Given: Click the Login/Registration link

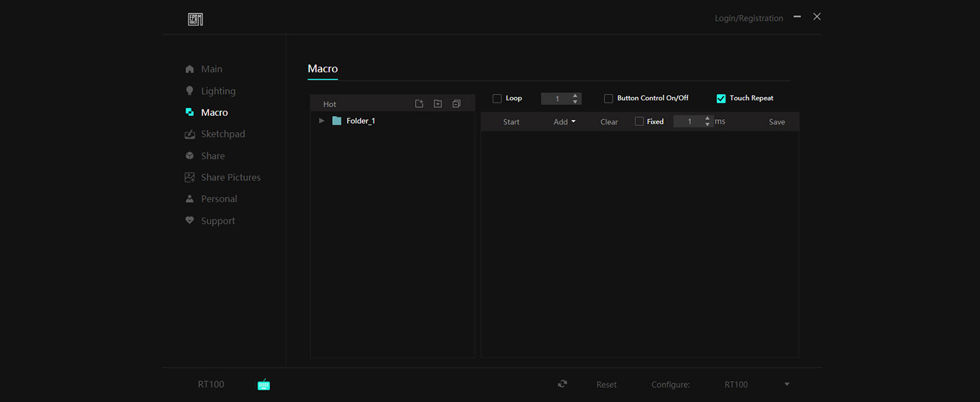Looking at the screenshot, I should pyautogui.click(x=748, y=18).
